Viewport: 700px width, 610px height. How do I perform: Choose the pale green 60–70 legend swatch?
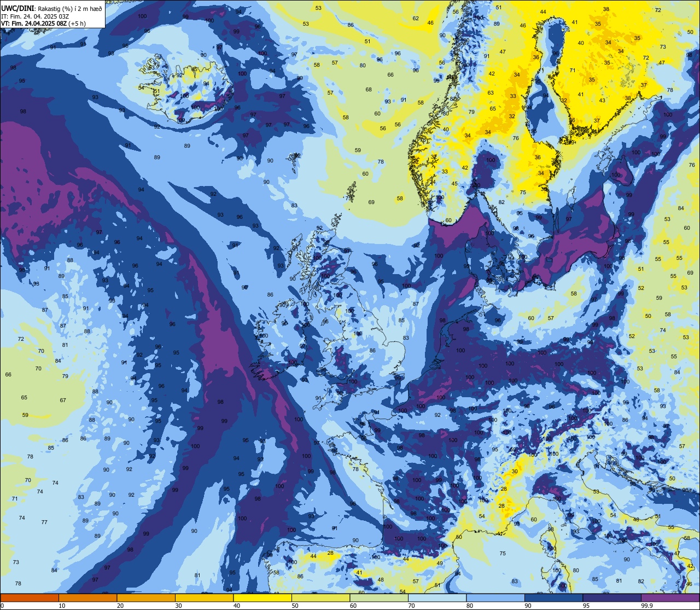(379, 598)
